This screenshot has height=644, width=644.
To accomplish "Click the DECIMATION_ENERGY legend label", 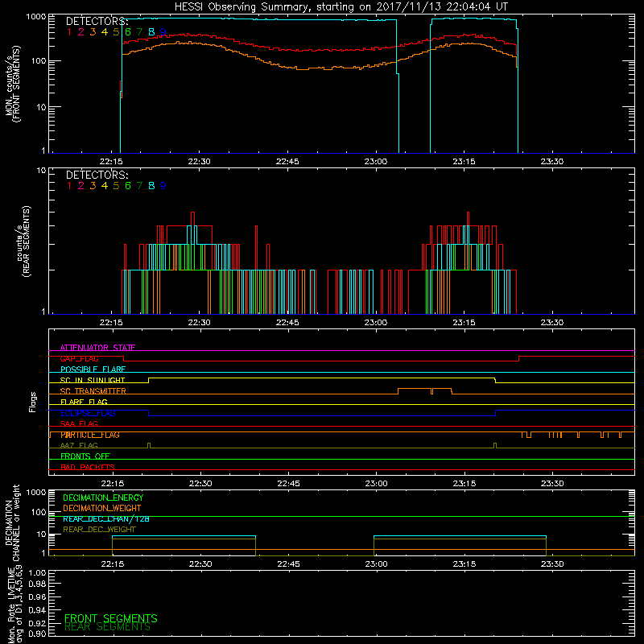I will 103,497.
